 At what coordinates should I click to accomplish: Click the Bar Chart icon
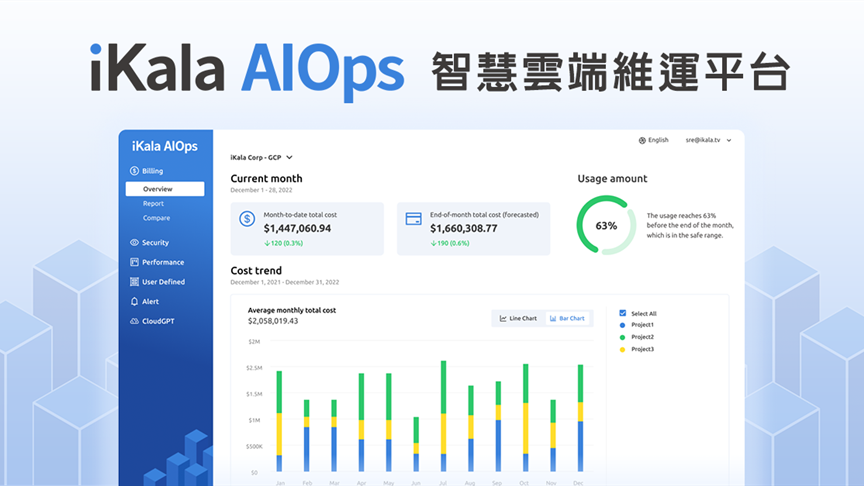(553, 318)
